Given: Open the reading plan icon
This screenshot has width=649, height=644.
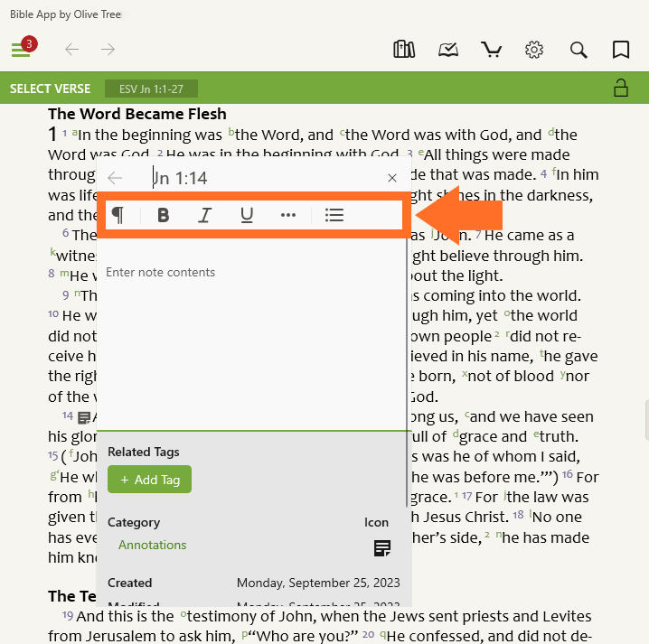Looking at the screenshot, I should [x=448, y=50].
